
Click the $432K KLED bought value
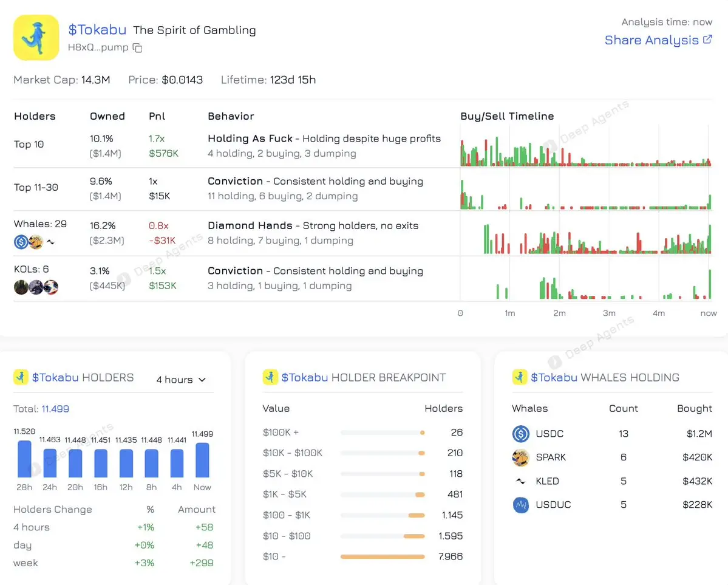(698, 481)
